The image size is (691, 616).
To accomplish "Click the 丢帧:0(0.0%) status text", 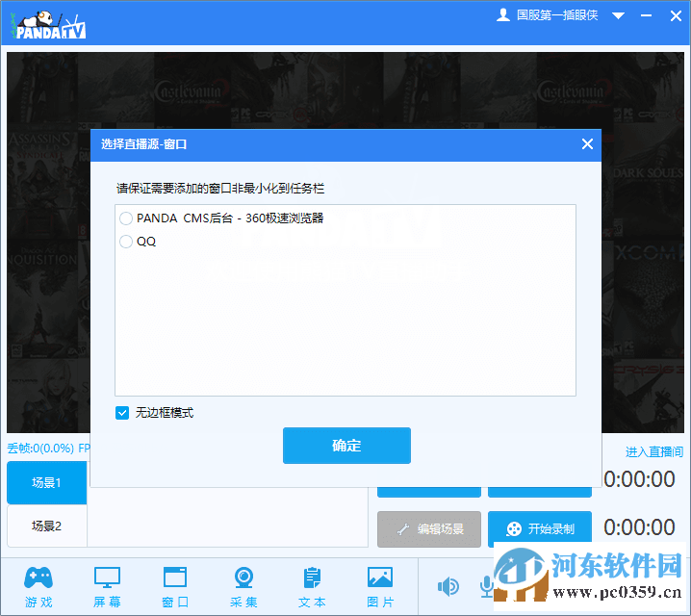I will coord(40,449).
